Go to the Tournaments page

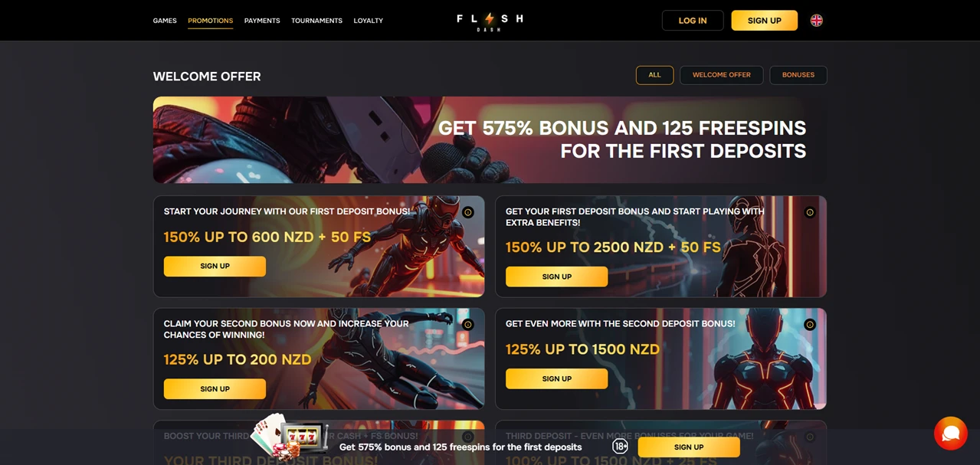point(316,21)
